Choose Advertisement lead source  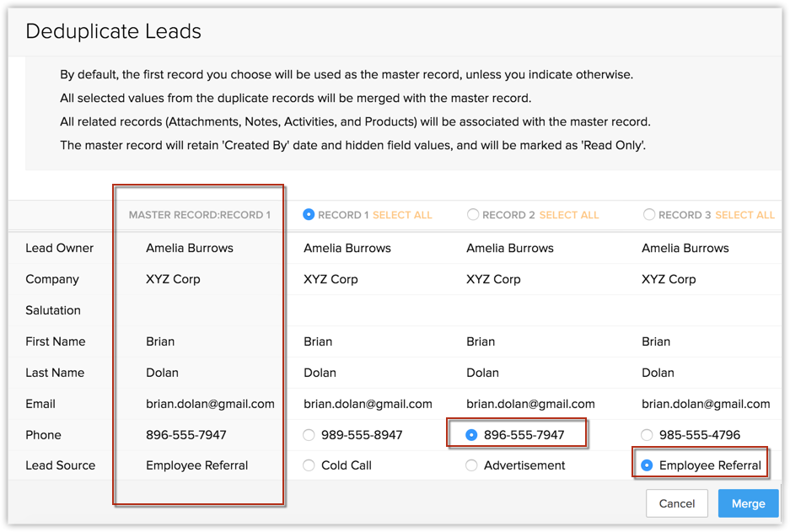(x=471, y=465)
